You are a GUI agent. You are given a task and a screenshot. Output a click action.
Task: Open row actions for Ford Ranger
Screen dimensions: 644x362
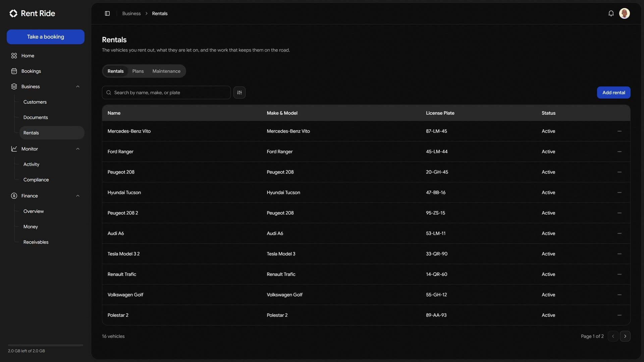click(620, 152)
